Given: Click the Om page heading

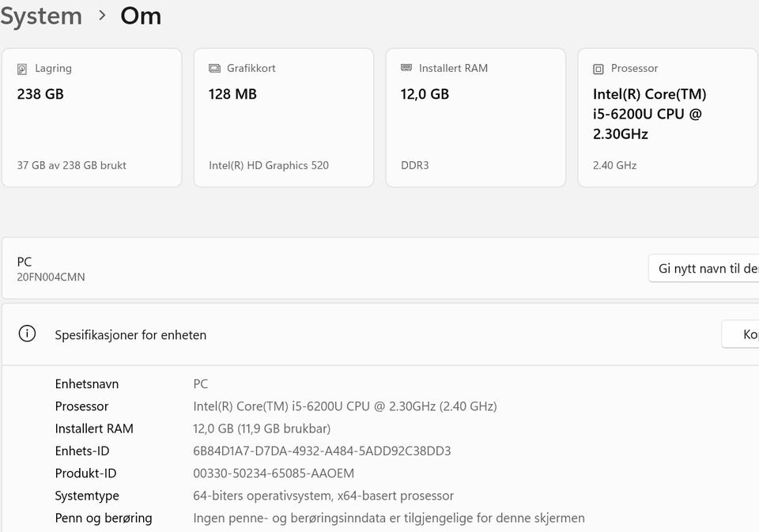Looking at the screenshot, I should (x=141, y=16).
